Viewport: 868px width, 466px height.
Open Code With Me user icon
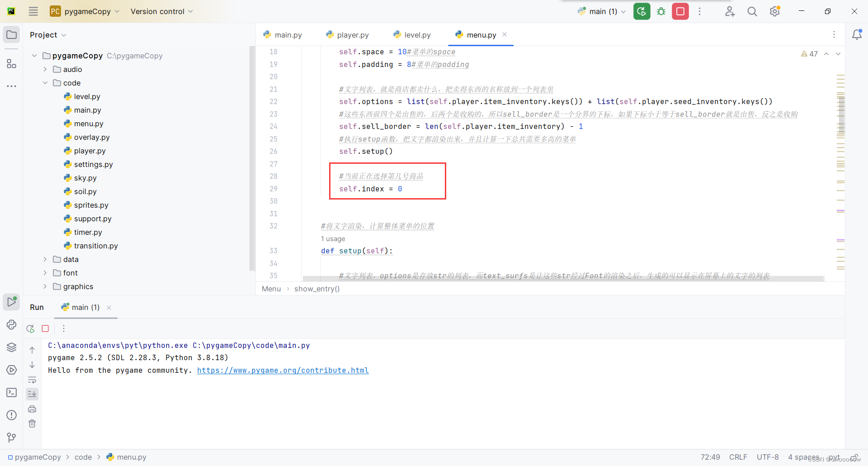(730, 11)
